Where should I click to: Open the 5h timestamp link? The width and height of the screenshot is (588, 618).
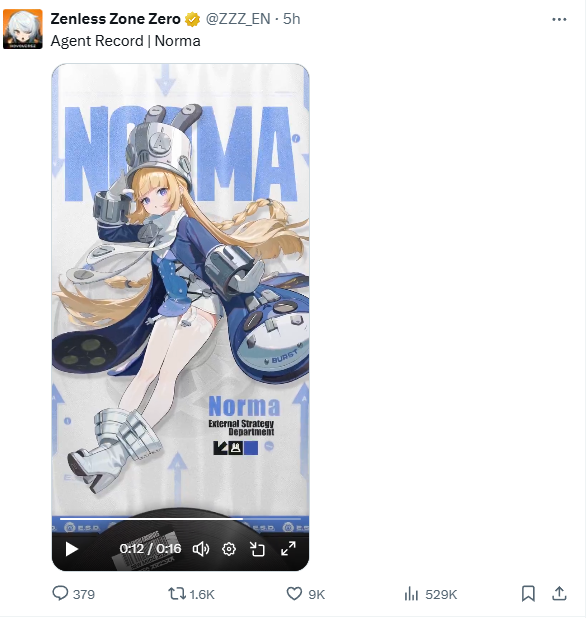point(292,19)
